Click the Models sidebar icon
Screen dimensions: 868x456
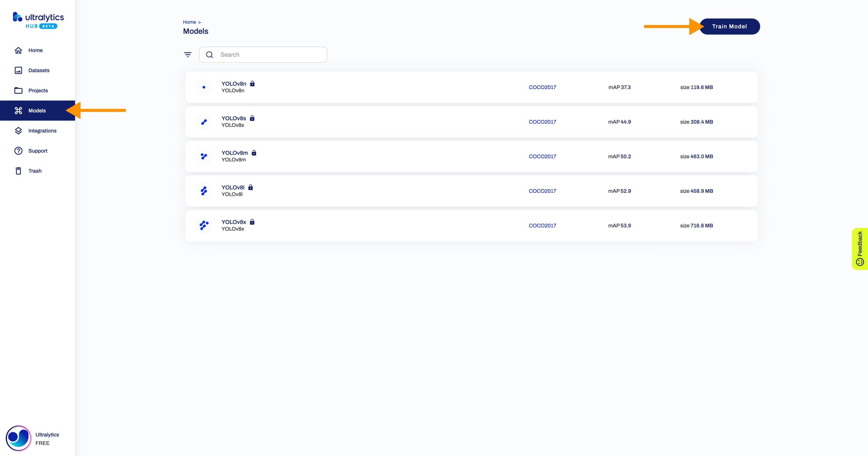point(18,110)
